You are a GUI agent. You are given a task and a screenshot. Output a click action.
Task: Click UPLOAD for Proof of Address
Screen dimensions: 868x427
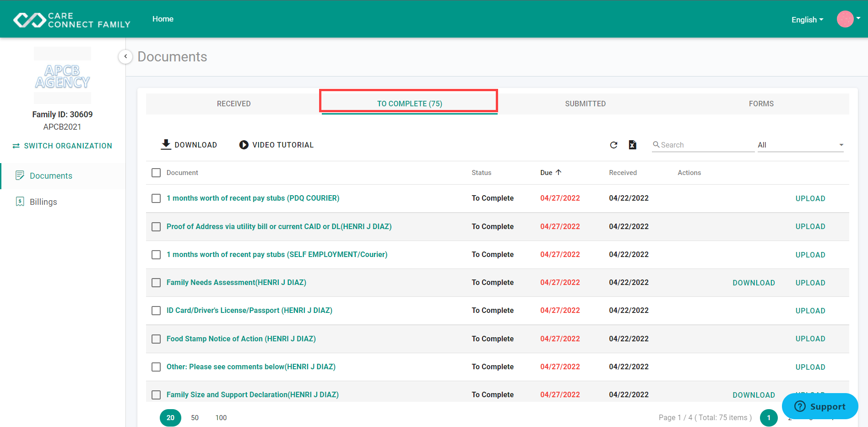point(810,226)
